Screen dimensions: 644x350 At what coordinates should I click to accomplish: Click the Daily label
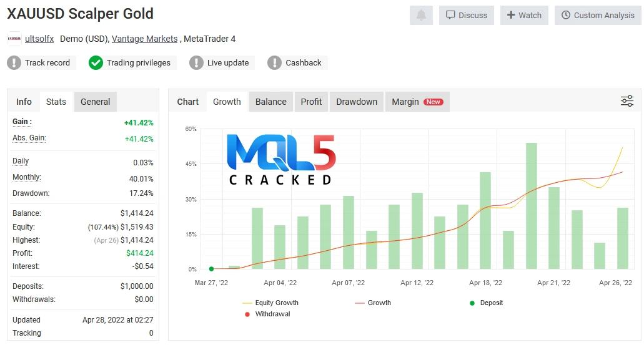[x=21, y=161]
